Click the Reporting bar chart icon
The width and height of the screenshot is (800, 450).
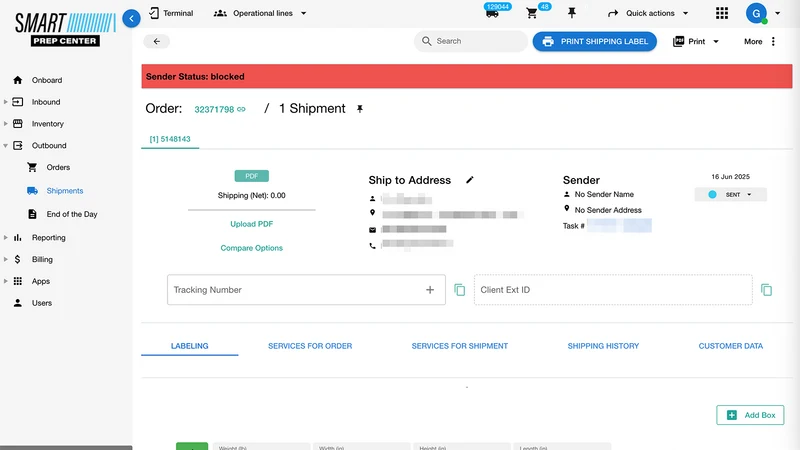click(x=18, y=238)
